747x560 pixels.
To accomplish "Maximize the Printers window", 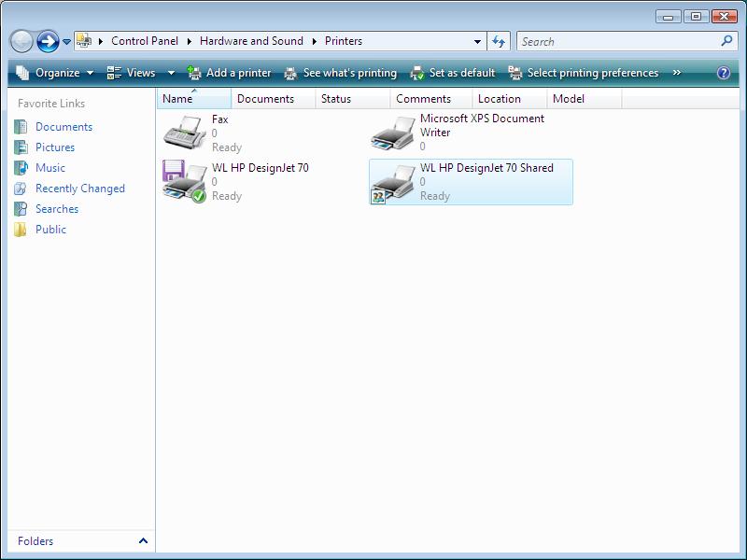I will 696,17.
